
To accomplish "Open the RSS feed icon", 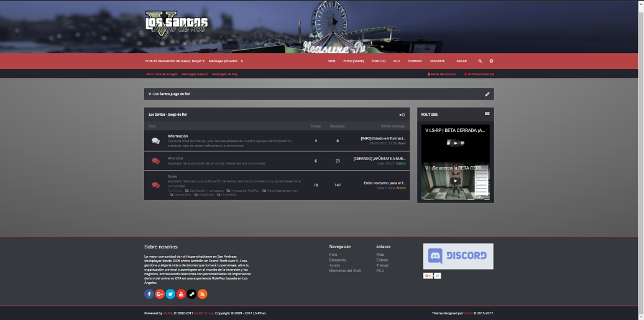I will point(202,294).
